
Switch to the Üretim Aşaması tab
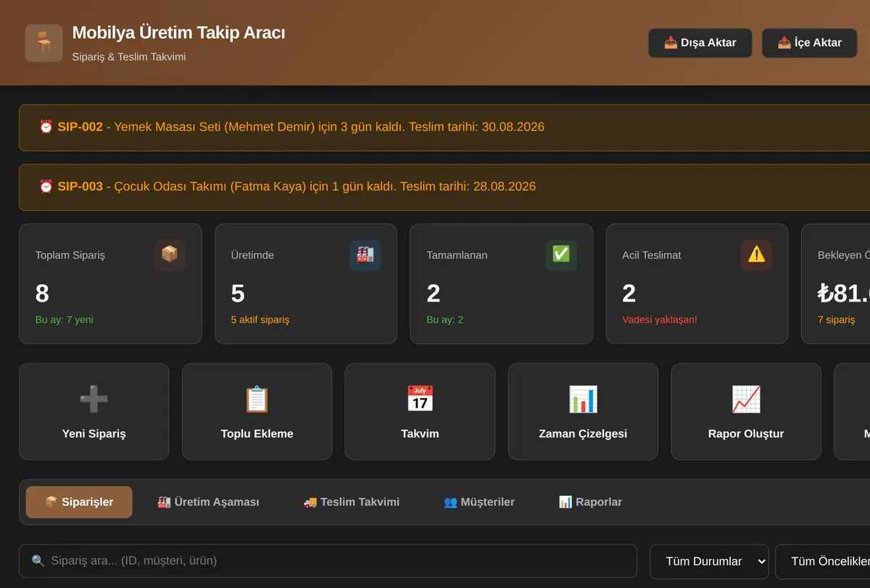208,502
